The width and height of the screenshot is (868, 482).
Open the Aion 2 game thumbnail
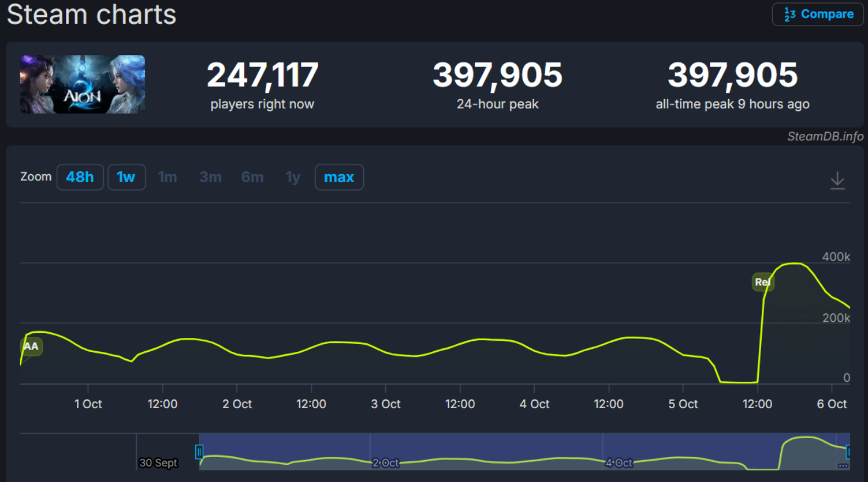pos(82,84)
